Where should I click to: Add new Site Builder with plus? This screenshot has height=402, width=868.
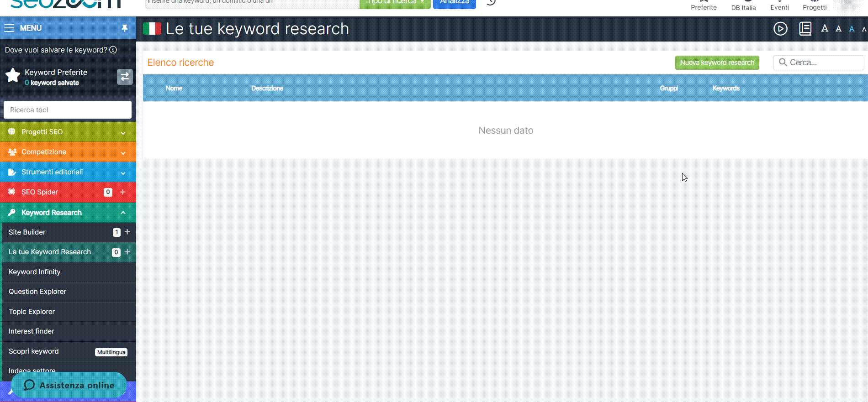[127, 232]
